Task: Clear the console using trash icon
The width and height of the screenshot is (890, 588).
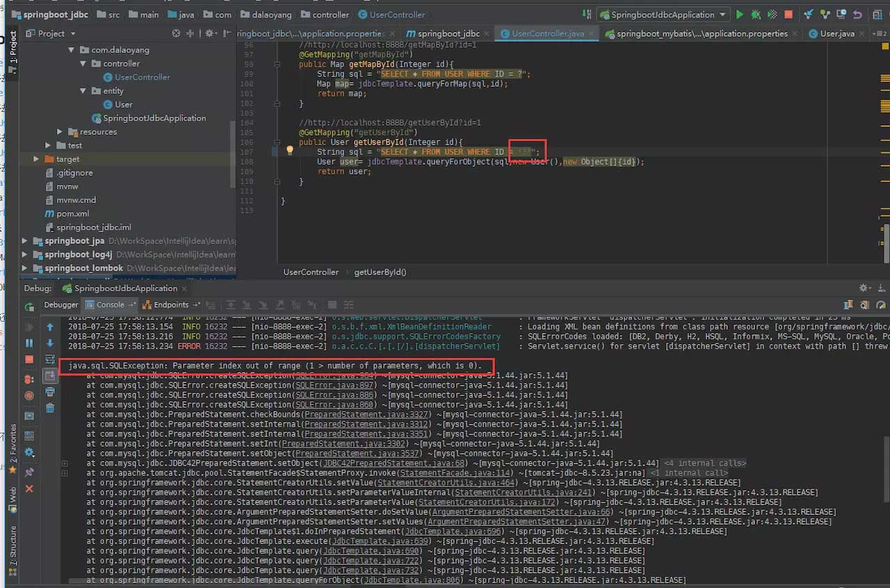Action: tap(50, 407)
